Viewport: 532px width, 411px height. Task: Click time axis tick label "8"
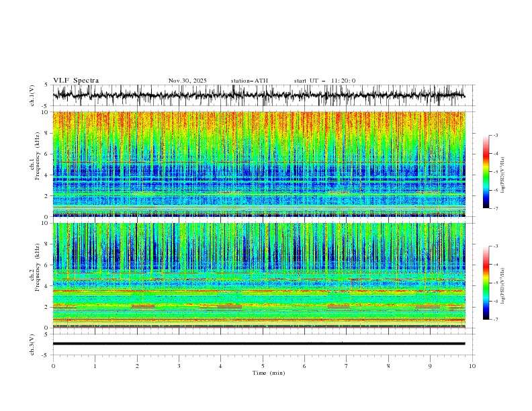(x=388, y=366)
